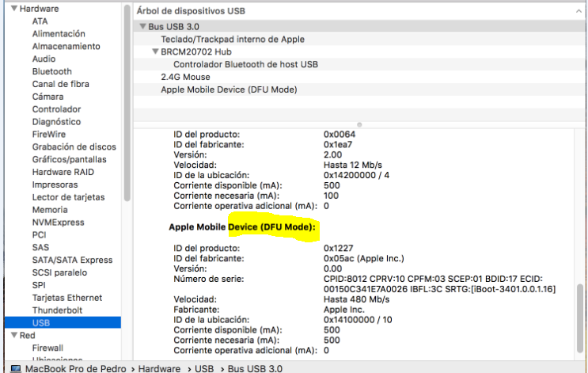Open Gráficos/pantallas in sidebar
588x373 pixels.
(69, 159)
